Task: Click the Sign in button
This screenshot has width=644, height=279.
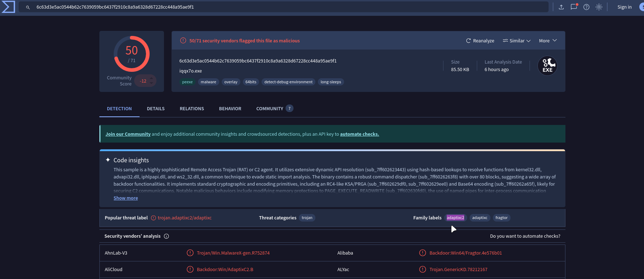Action: pos(624,7)
